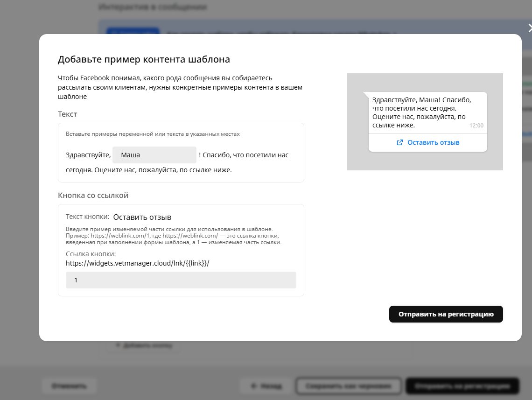Click the Маша variable input field
Viewport: 532px width, 400px height.
click(154, 155)
